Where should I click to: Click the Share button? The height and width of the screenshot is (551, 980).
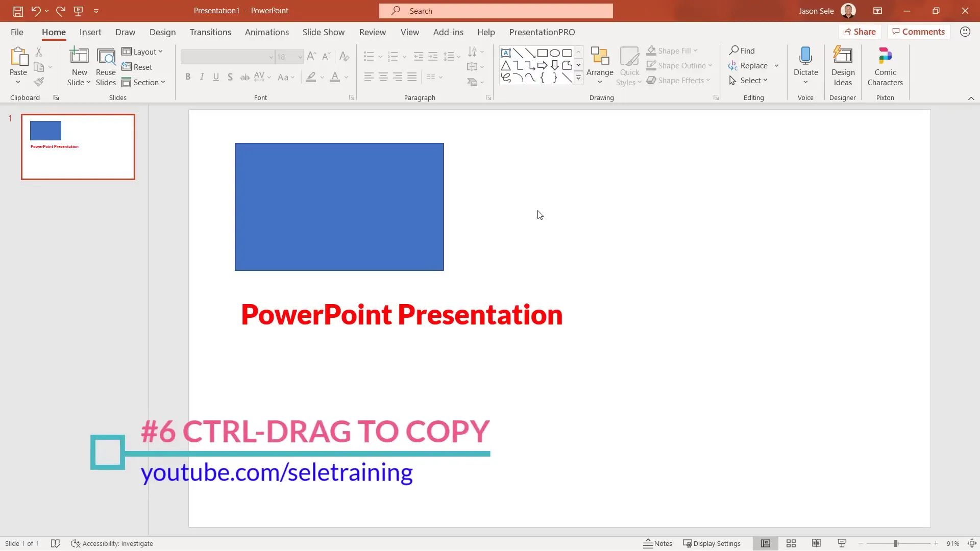click(860, 31)
